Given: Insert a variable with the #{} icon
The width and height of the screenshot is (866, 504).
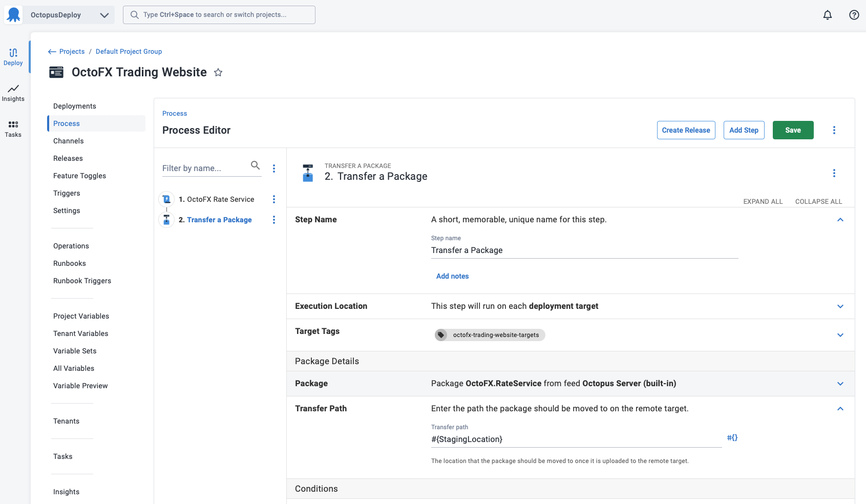Looking at the screenshot, I should pyautogui.click(x=732, y=437).
